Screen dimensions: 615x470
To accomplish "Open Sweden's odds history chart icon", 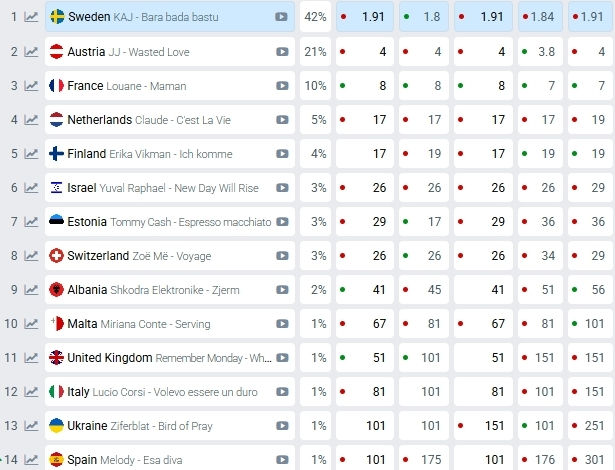I will point(31,17).
